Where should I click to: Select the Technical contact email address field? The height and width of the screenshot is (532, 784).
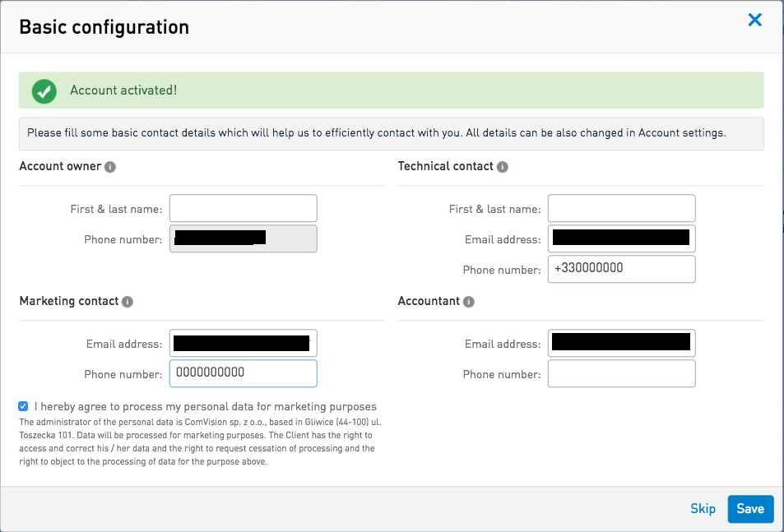coord(621,238)
